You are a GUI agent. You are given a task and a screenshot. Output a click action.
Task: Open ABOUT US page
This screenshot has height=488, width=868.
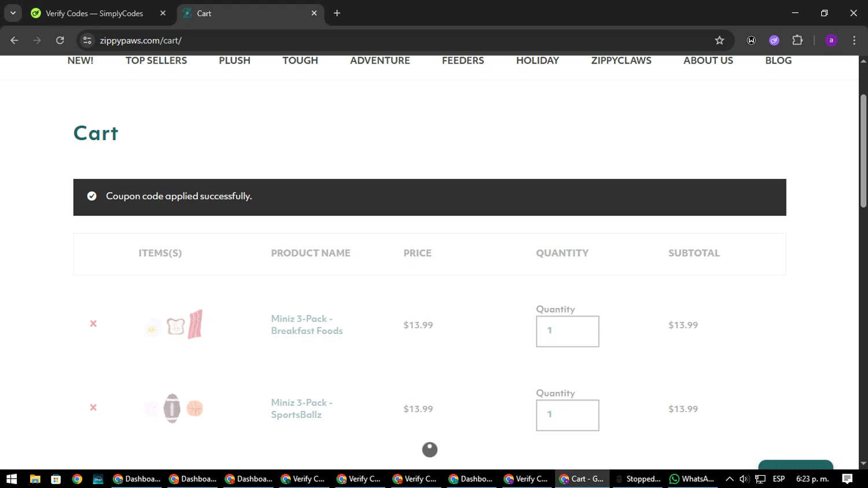point(708,61)
